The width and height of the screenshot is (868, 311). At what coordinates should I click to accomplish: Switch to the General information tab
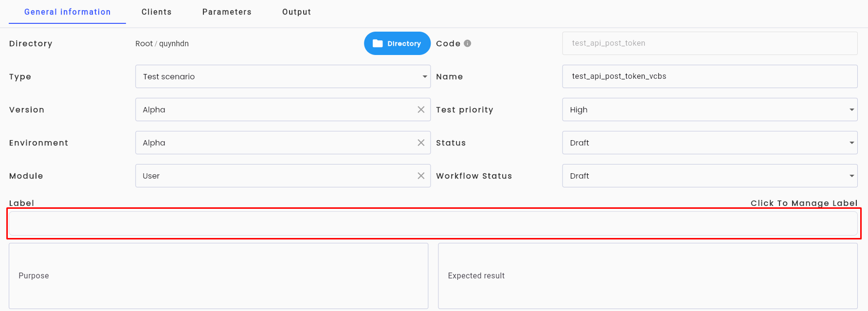tap(68, 12)
